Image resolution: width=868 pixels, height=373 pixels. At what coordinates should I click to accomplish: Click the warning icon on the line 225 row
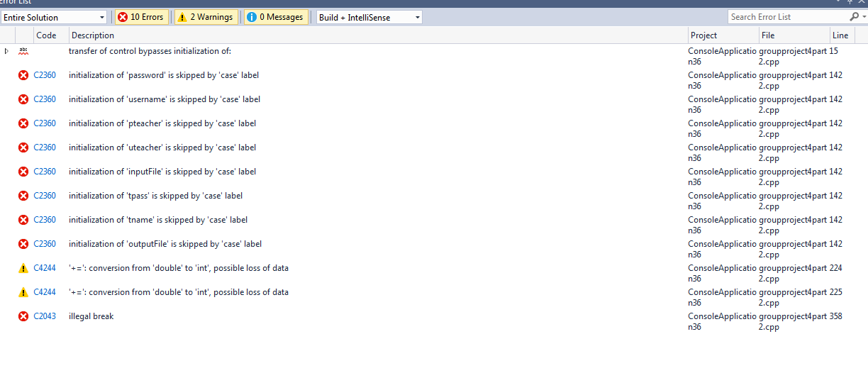coord(23,292)
